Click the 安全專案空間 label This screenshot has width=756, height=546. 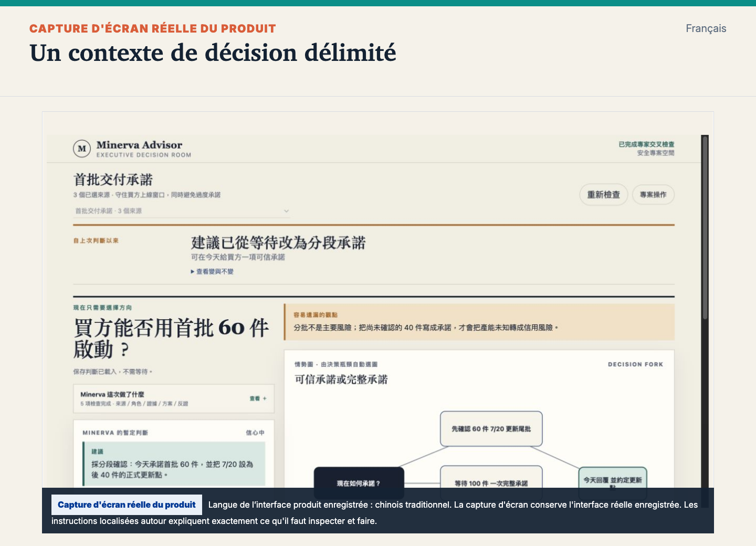(x=656, y=153)
